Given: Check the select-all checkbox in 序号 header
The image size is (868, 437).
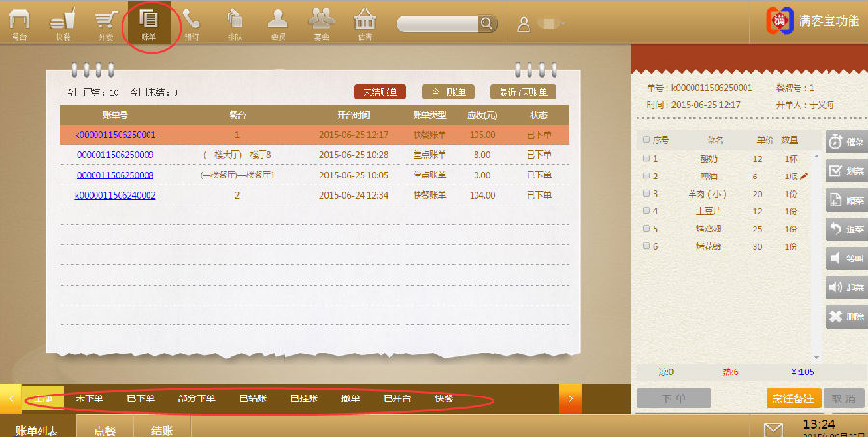Looking at the screenshot, I should click(646, 140).
